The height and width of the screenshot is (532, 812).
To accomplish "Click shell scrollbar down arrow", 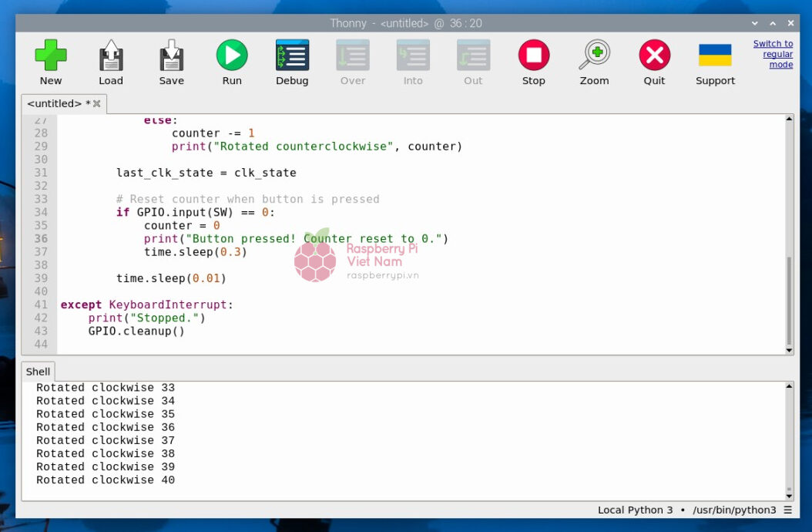I will (789, 494).
